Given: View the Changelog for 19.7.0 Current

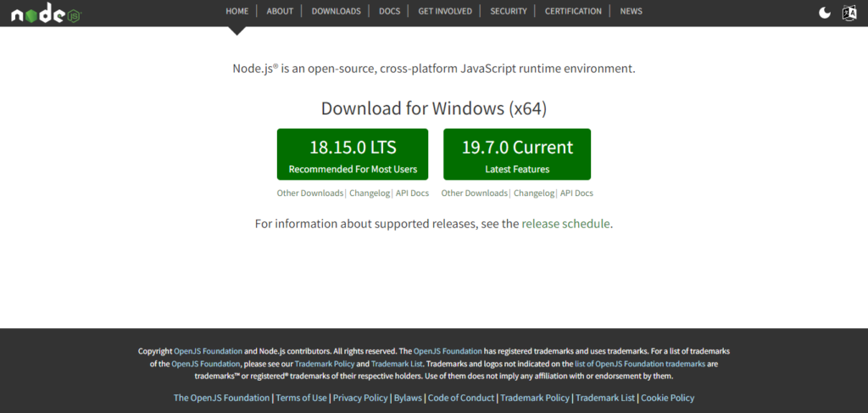Looking at the screenshot, I should click(x=534, y=193).
